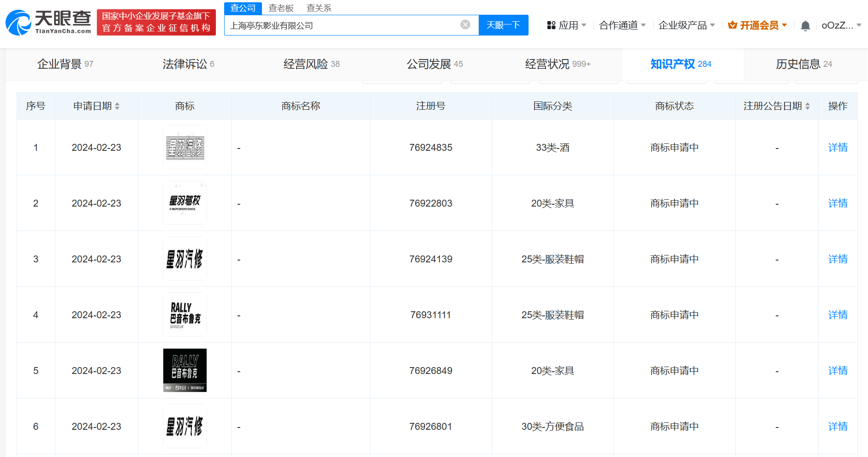Sort by 申请日期 column arrows
This screenshot has height=457, width=868.
[117, 106]
